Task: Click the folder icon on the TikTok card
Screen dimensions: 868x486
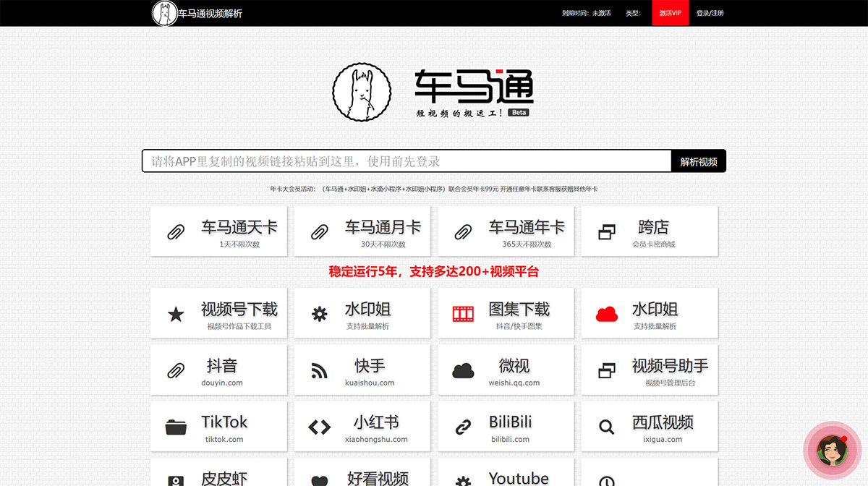Action: click(x=174, y=426)
